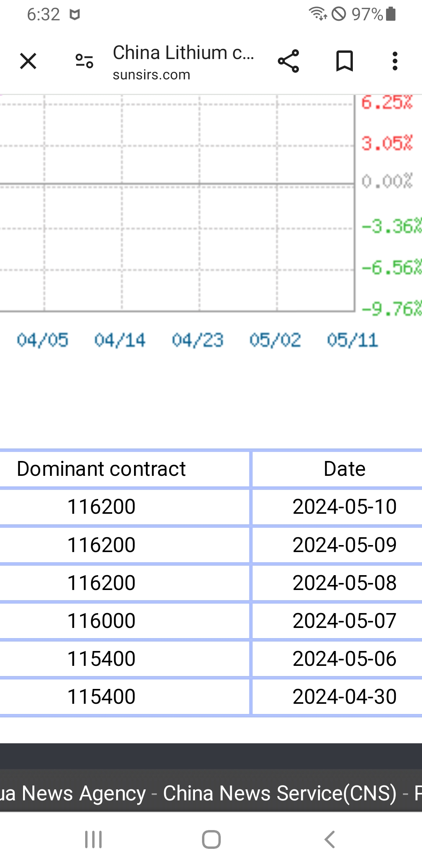422x868 pixels.
Task: Tap the 04/23 chart axis label
Action: (x=198, y=340)
